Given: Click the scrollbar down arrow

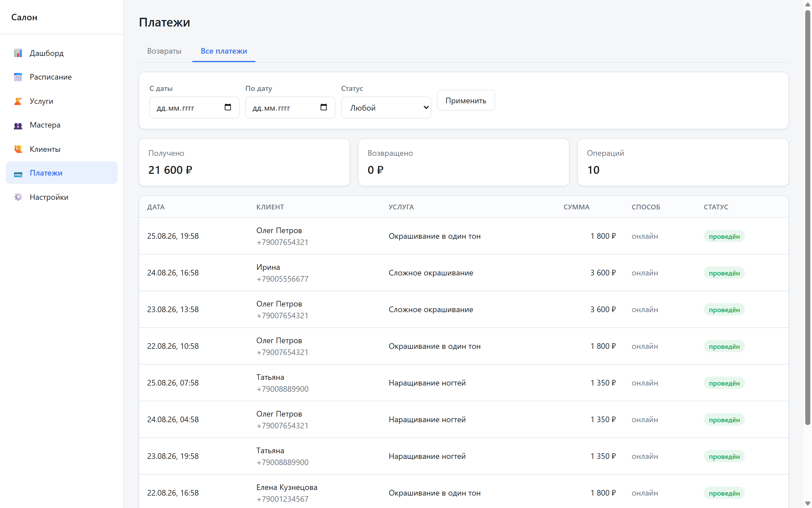Looking at the screenshot, I should pos(808,504).
